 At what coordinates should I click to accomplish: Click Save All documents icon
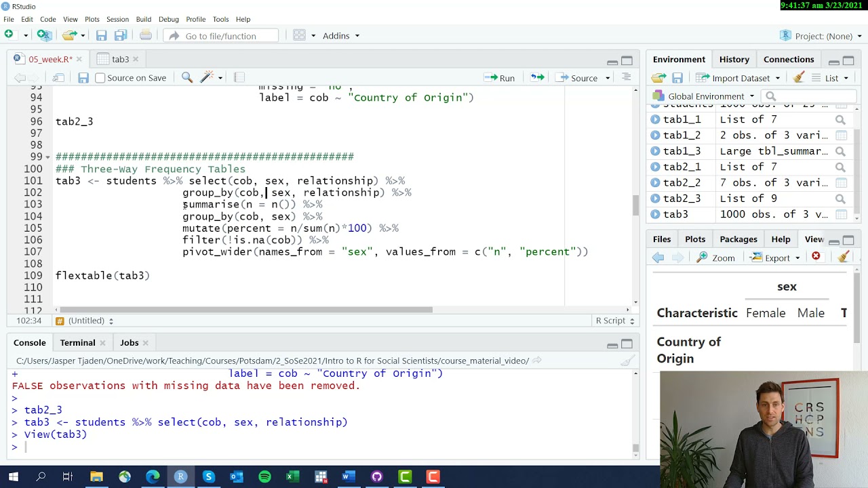tap(121, 35)
